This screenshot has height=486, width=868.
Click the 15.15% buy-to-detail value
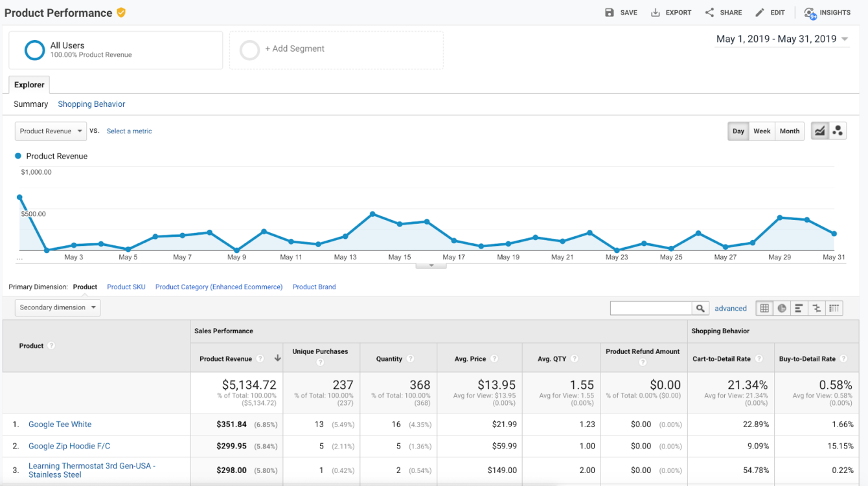[x=840, y=446]
